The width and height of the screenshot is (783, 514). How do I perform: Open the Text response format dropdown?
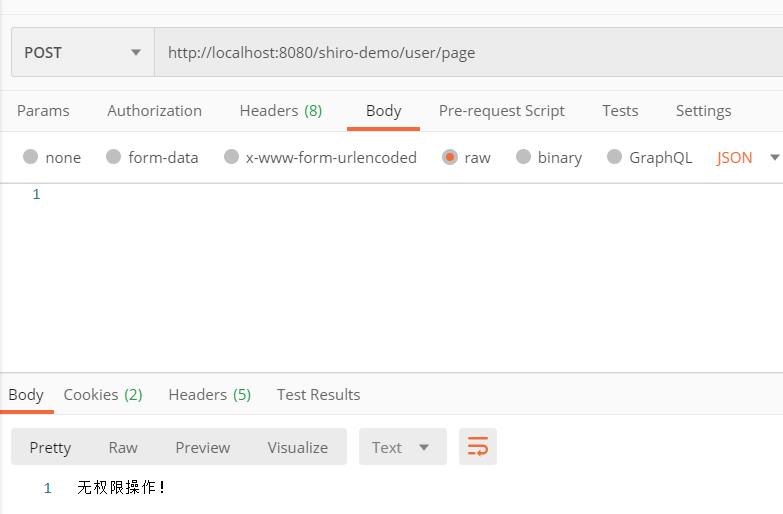[402, 447]
